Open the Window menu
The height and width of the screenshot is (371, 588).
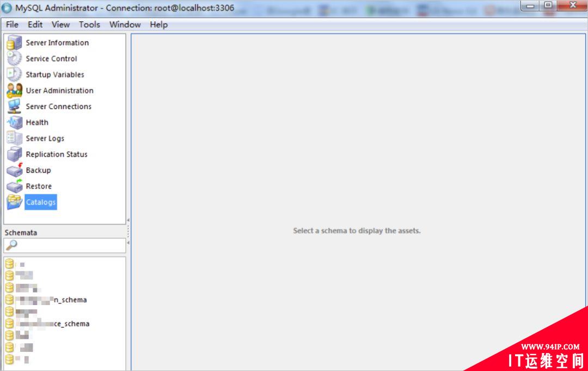[x=125, y=25]
